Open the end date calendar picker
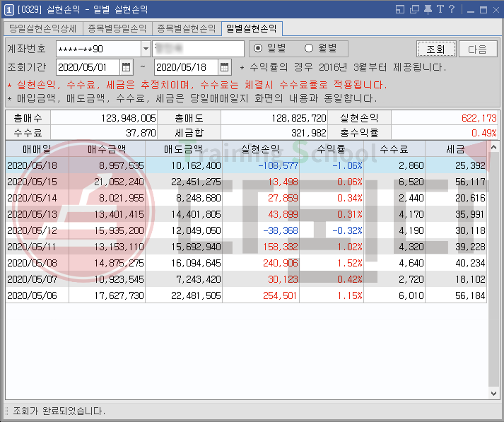The height and width of the screenshot is (422, 504). coord(225,67)
